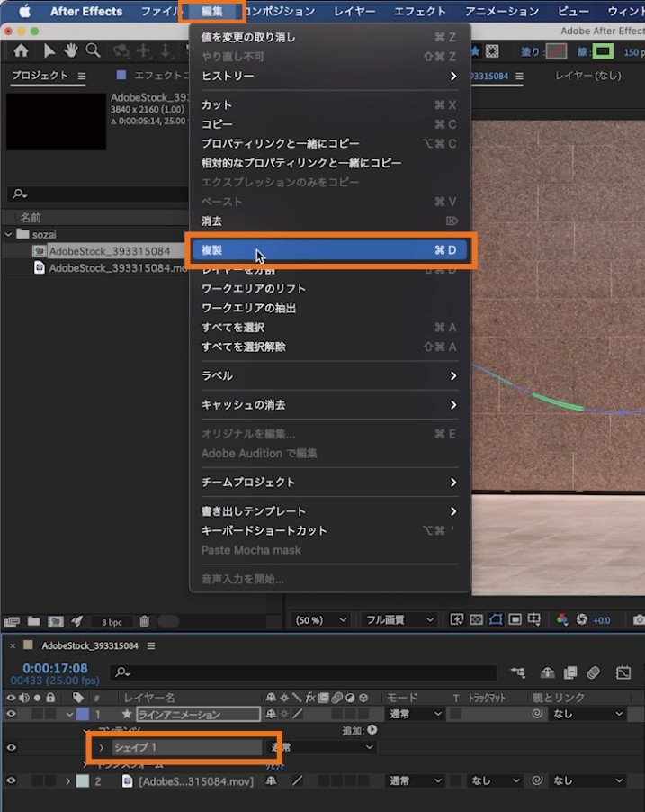The image size is (645, 812).
Task: Collapse the sozai folder
Action: pos(9,234)
